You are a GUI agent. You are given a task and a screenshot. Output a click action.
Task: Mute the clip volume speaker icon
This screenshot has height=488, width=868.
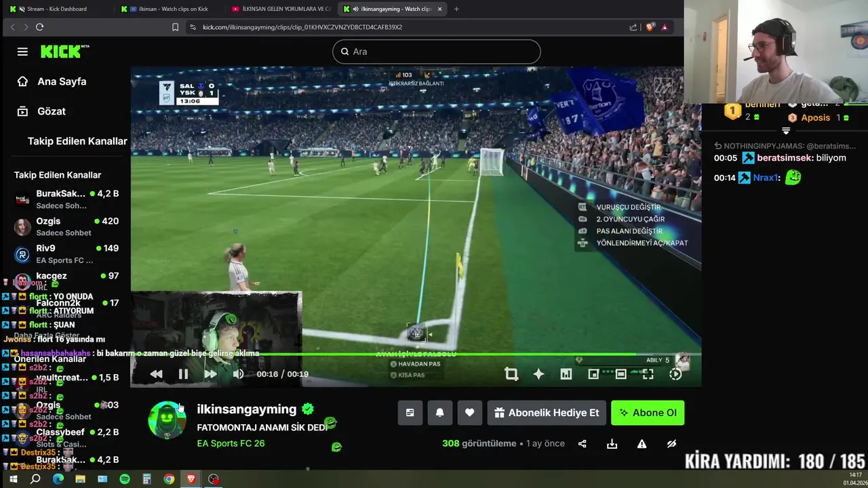coord(238,374)
